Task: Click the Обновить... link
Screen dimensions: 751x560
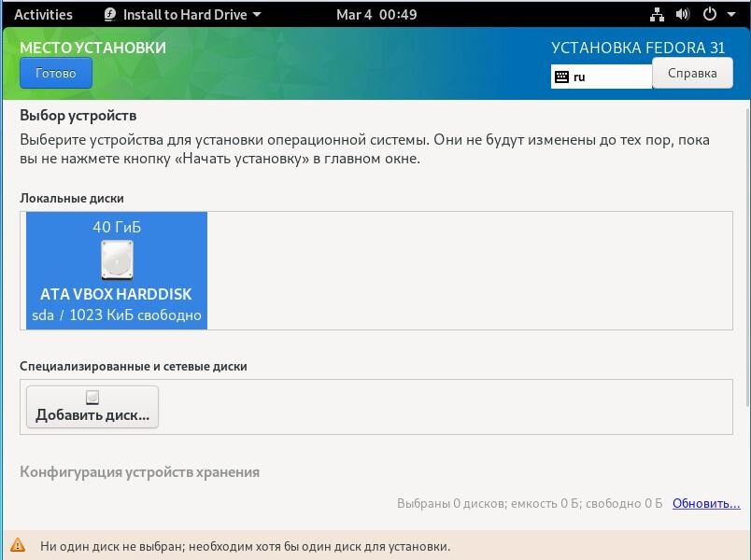Action: [x=706, y=503]
